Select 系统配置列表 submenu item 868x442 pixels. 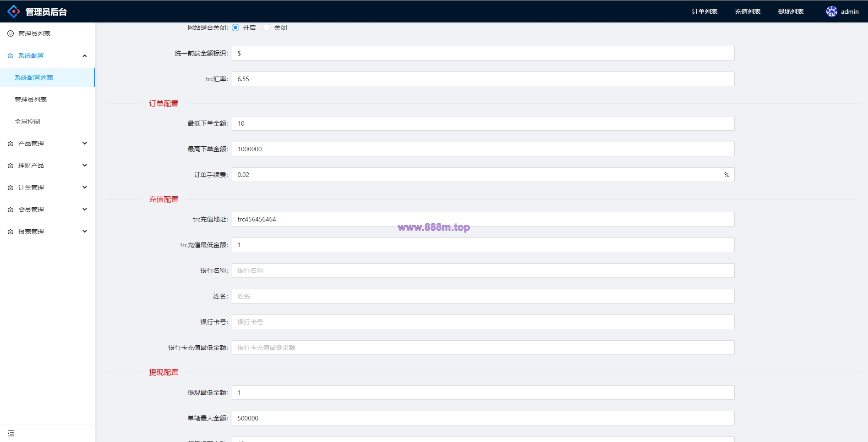click(x=48, y=77)
